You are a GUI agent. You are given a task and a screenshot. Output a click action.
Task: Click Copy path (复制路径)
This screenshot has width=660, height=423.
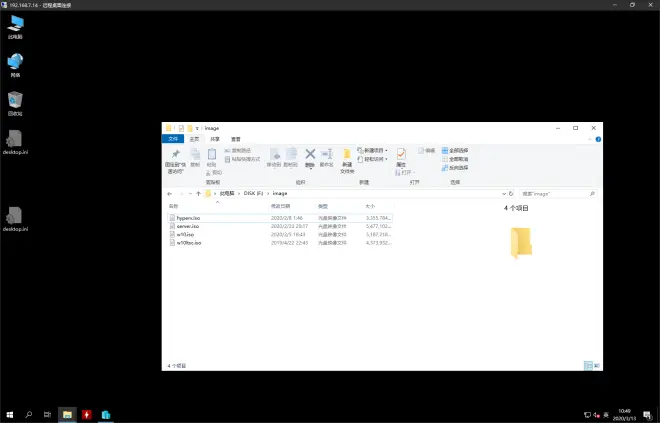(238, 150)
